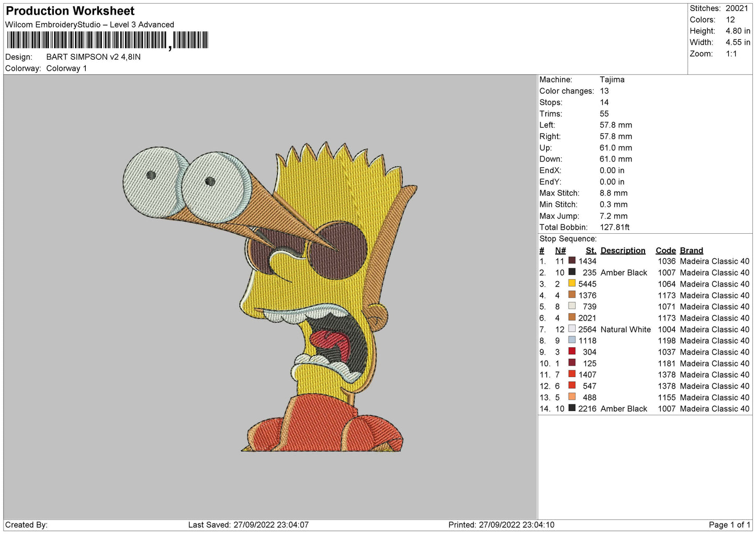
Task: Click the Description column header
Action: point(623,251)
